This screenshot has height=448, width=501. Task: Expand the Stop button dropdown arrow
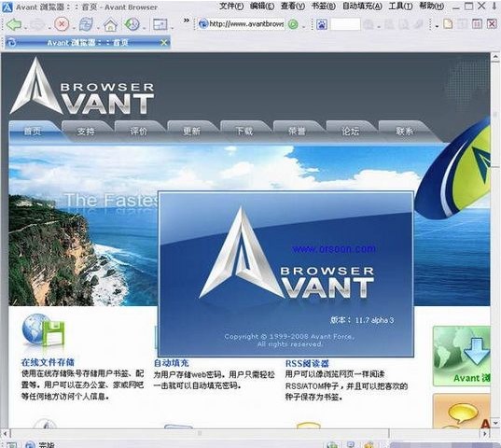pyautogui.click(x=73, y=28)
